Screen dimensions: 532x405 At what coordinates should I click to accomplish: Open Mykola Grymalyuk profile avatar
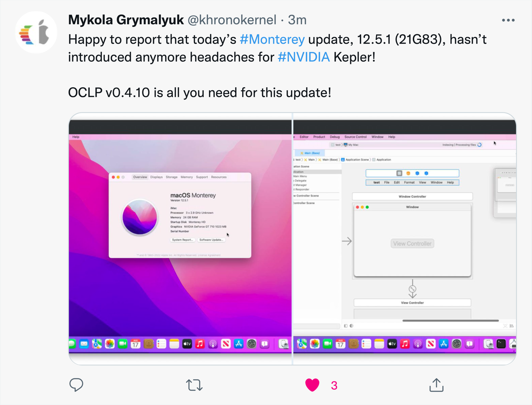(36, 32)
